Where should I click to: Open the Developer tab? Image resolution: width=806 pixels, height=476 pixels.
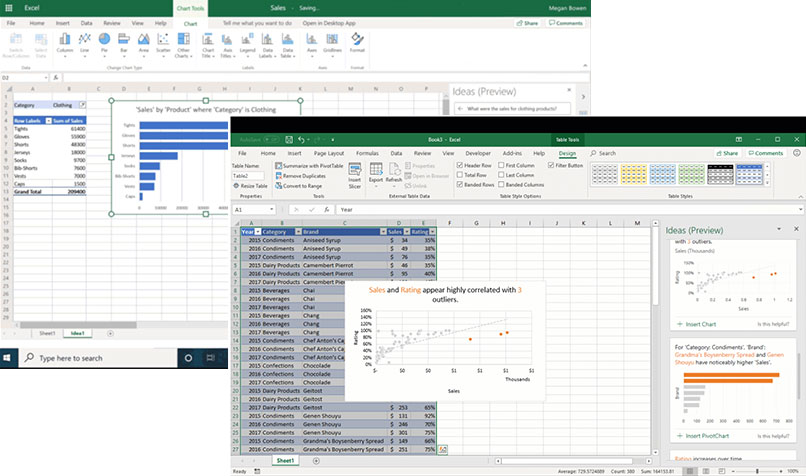click(x=478, y=153)
